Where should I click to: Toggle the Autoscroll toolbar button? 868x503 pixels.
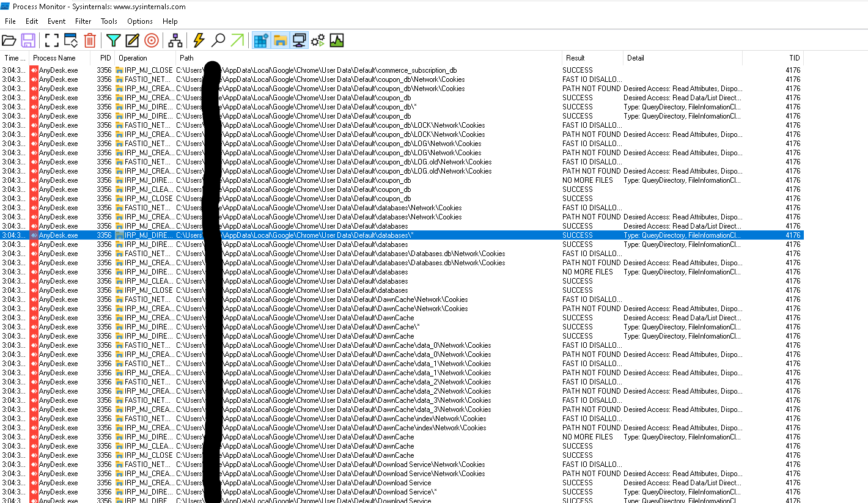(x=71, y=41)
